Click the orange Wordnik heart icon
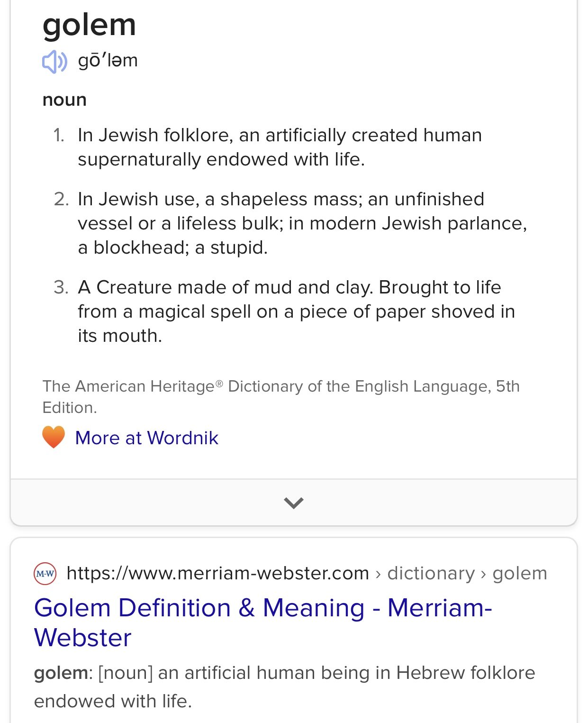This screenshot has width=588, height=723. [x=54, y=437]
